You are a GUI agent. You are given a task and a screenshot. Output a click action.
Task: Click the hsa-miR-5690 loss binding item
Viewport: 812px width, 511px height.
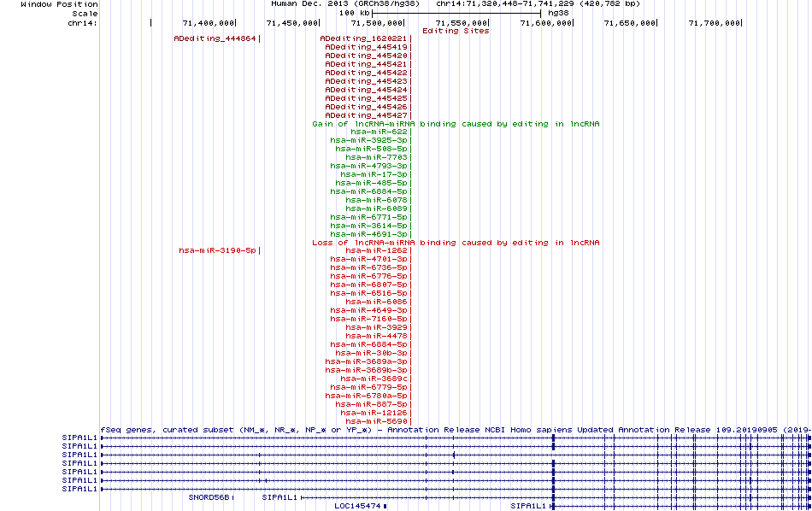376,421
